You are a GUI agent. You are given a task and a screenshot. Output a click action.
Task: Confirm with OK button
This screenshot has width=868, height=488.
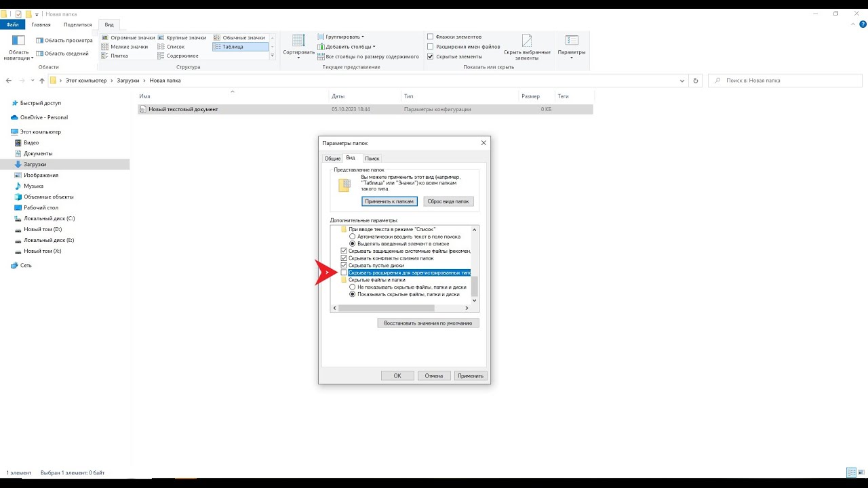point(397,375)
